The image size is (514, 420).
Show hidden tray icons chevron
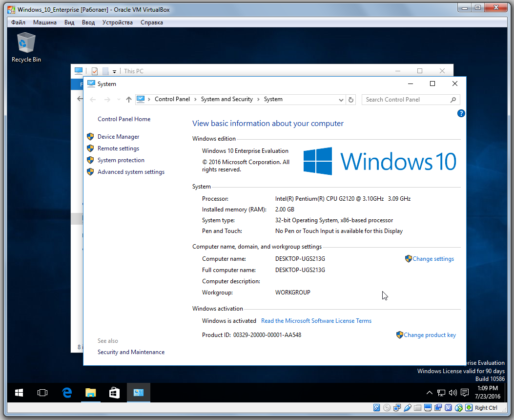pos(429,393)
